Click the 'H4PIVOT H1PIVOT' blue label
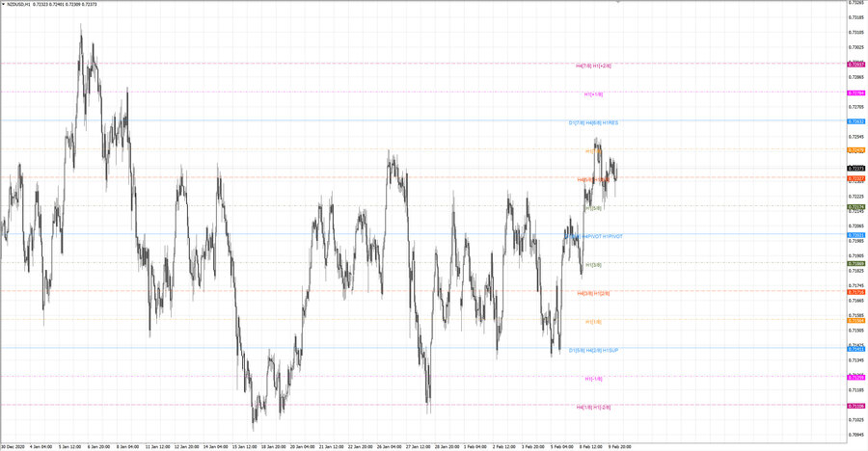Screen dimensions: 868x451 (602, 236)
